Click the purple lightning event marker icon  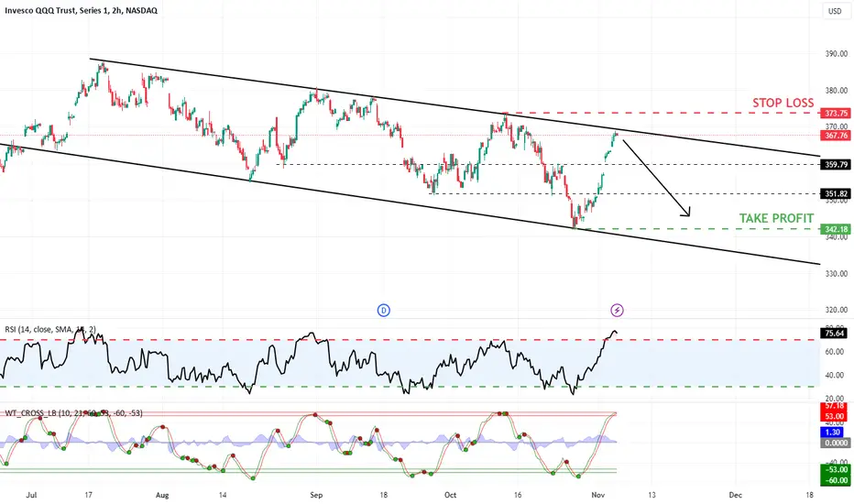(617, 311)
